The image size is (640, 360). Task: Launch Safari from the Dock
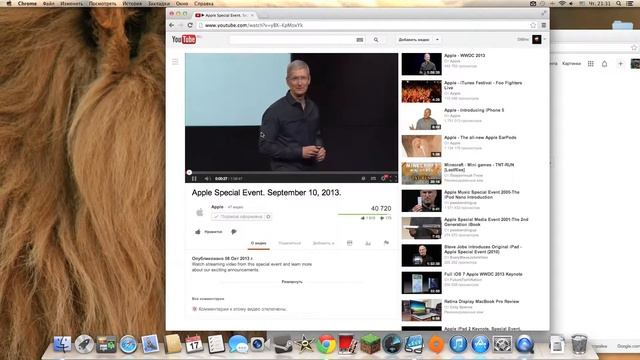point(128,344)
